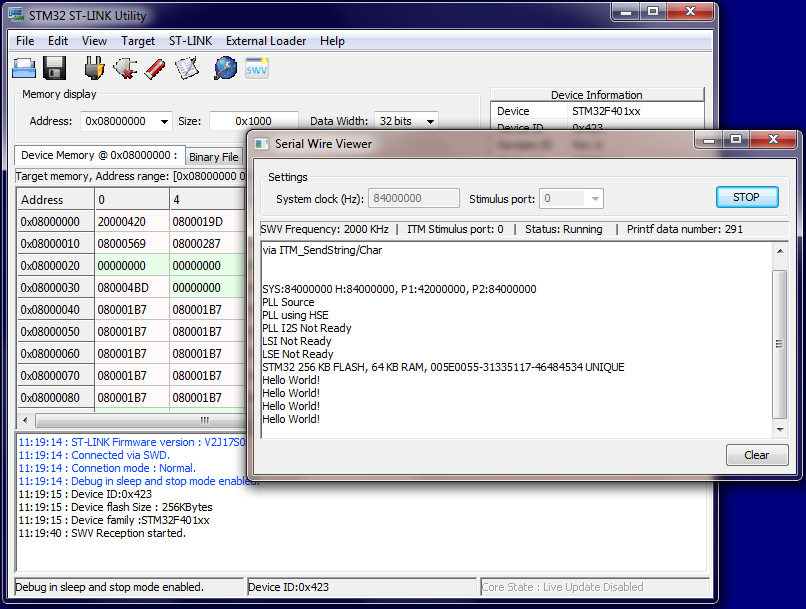Click the Serial Wire Viewer window title icon
This screenshot has height=609, width=806.
click(262, 144)
